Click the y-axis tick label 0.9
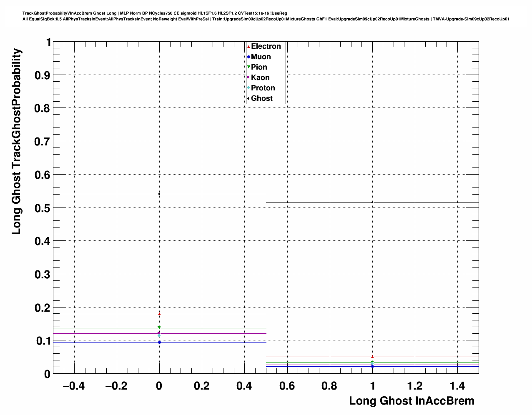 point(42,75)
